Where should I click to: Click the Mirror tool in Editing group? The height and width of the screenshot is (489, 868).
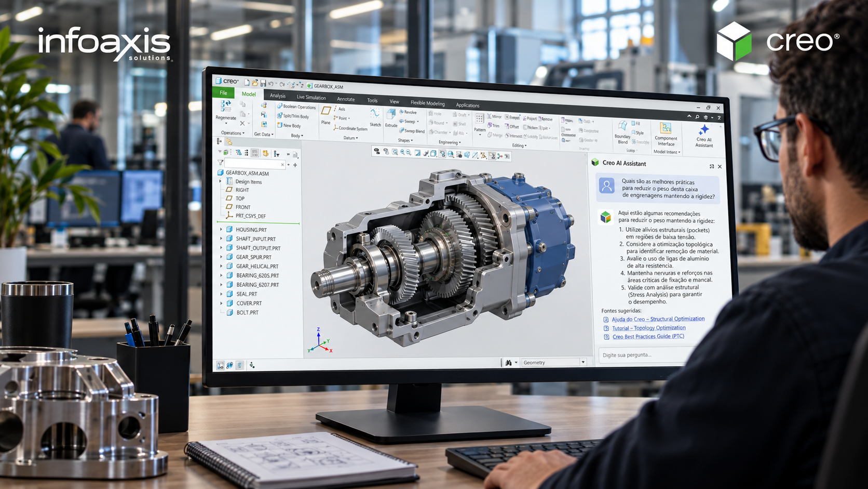(x=495, y=117)
